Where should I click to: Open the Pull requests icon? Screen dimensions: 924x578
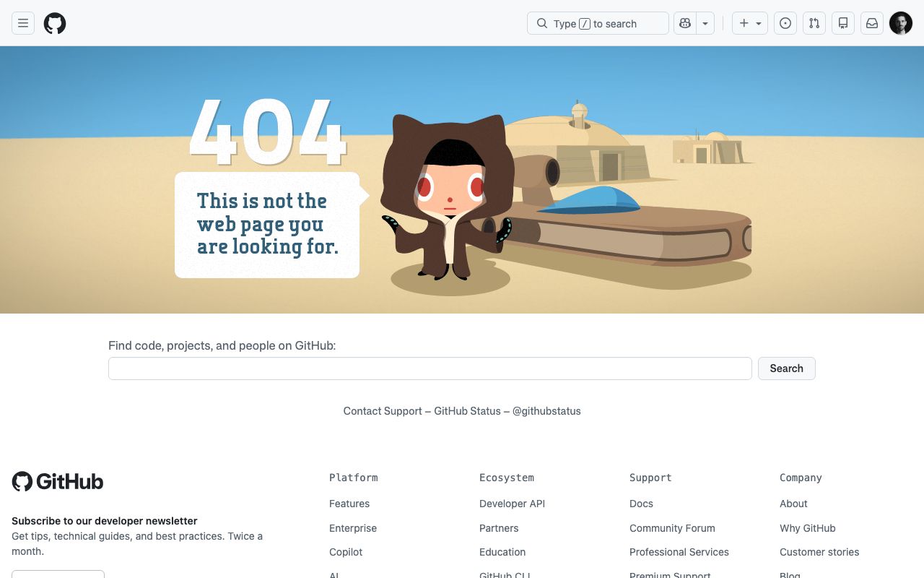(x=814, y=23)
